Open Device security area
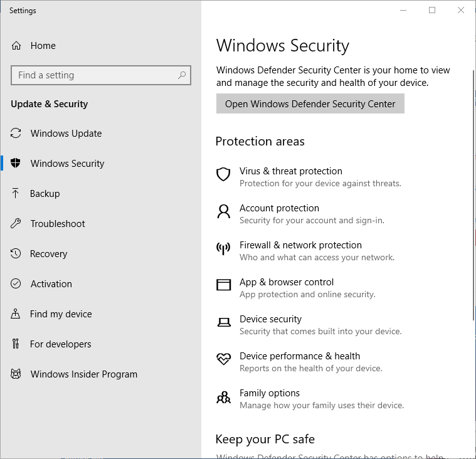 pyautogui.click(x=309, y=325)
